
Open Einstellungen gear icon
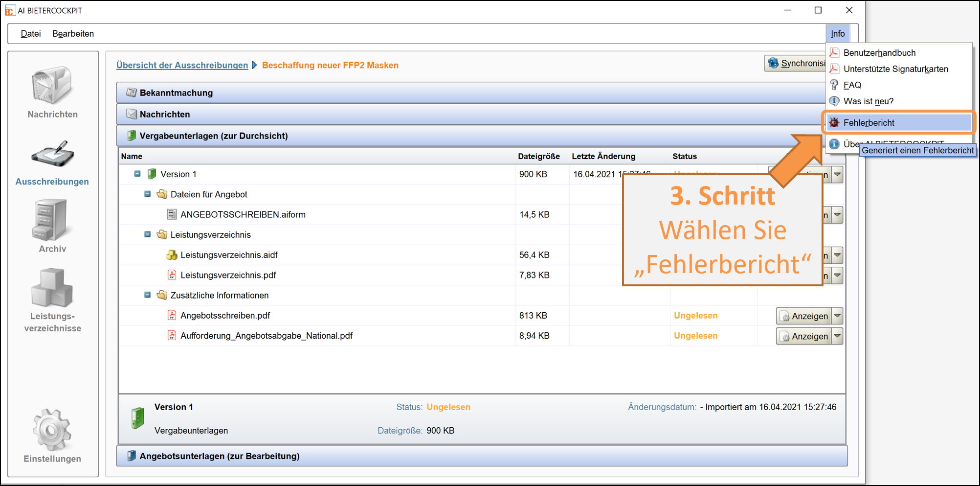tap(52, 430)
